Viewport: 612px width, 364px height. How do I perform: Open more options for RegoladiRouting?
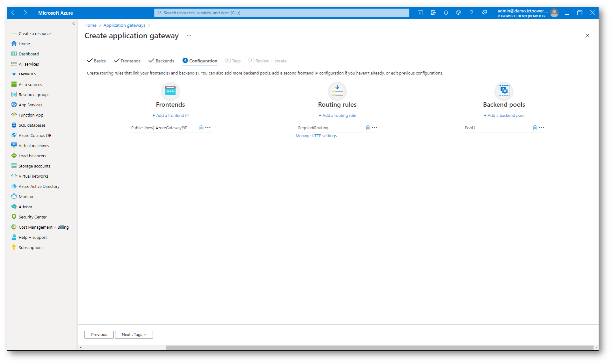point(375,128)
